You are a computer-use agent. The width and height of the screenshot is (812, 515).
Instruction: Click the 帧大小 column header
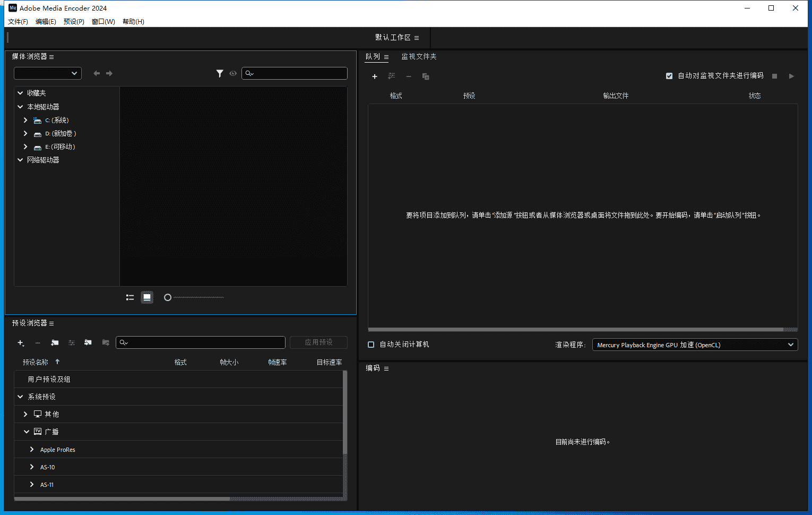tap(229, 362)
